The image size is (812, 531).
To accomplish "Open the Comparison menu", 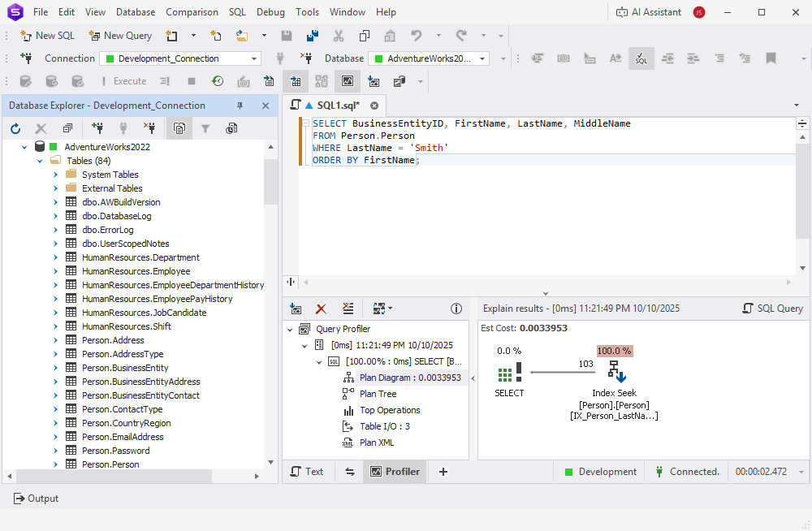I will pyautogui.click(x=192, y=12).
